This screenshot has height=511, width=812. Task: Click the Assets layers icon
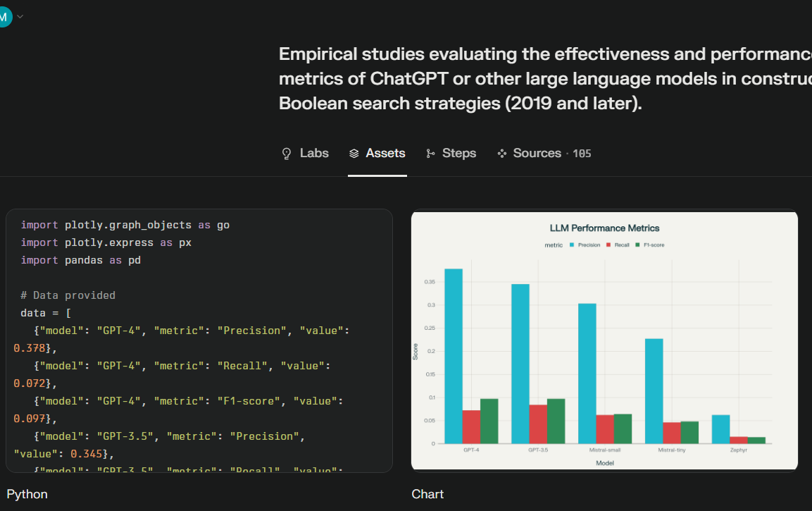[354, 154]
